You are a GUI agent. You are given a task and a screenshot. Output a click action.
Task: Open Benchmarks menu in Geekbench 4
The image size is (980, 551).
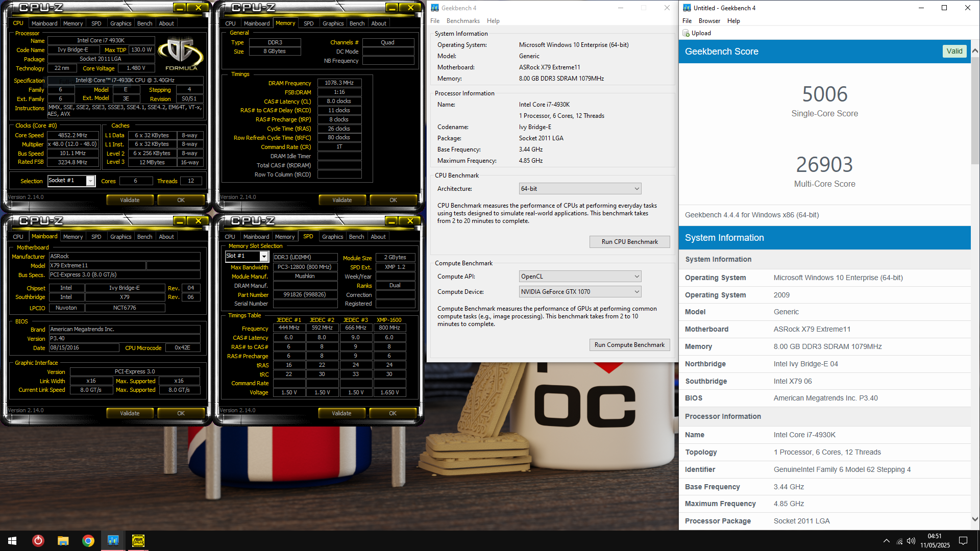463,21
